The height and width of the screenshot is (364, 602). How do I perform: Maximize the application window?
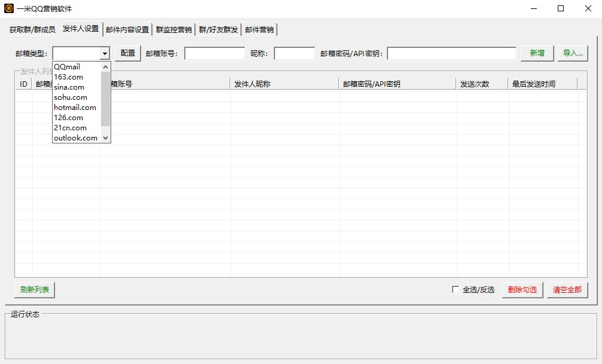point(561,8)
